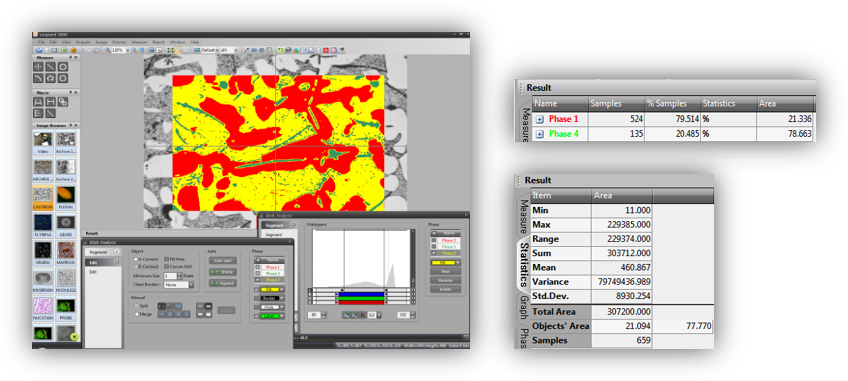
Task: Select 4-Connect radio button
Action: [x=136, y=259]
